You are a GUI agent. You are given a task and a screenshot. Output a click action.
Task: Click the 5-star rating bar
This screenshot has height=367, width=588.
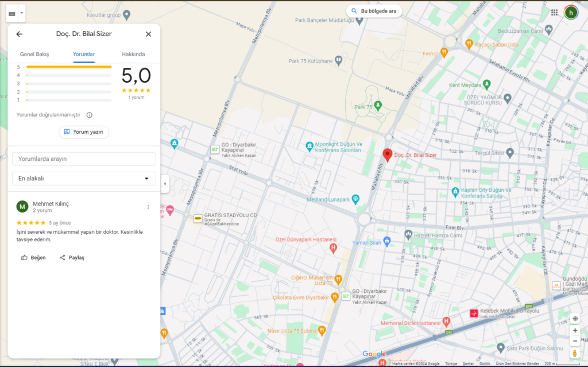click(x=69, y=67)
